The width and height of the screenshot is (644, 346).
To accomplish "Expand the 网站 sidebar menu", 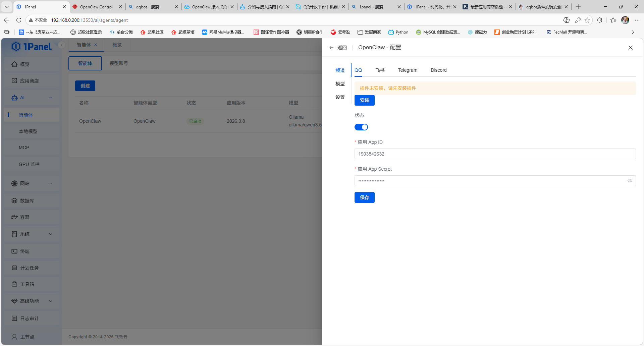I will click(51, 183).
